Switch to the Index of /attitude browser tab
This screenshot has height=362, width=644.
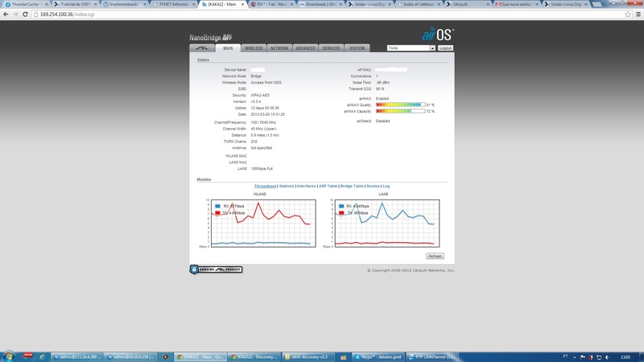pos(417,4)
